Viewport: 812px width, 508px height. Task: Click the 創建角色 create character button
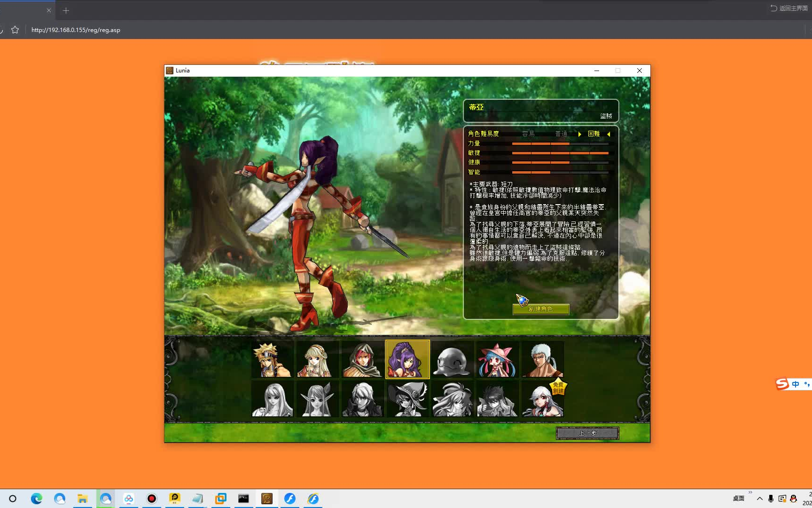pos(541,309)
